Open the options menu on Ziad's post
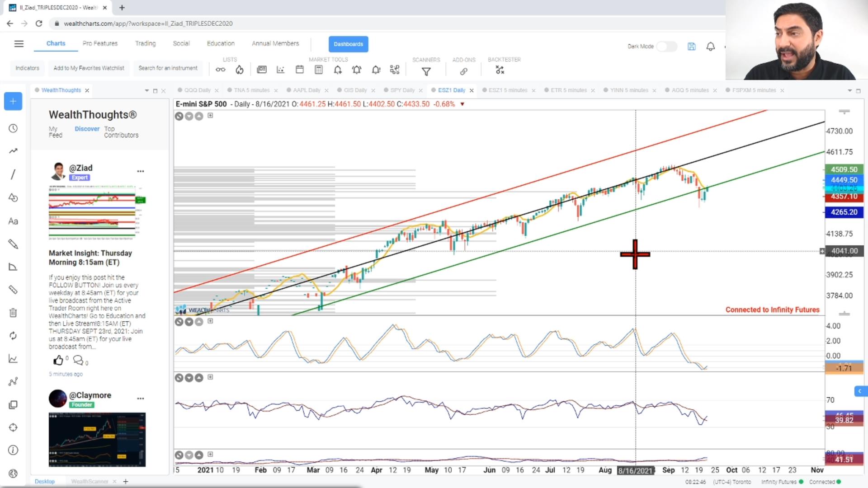 (141, 171)
